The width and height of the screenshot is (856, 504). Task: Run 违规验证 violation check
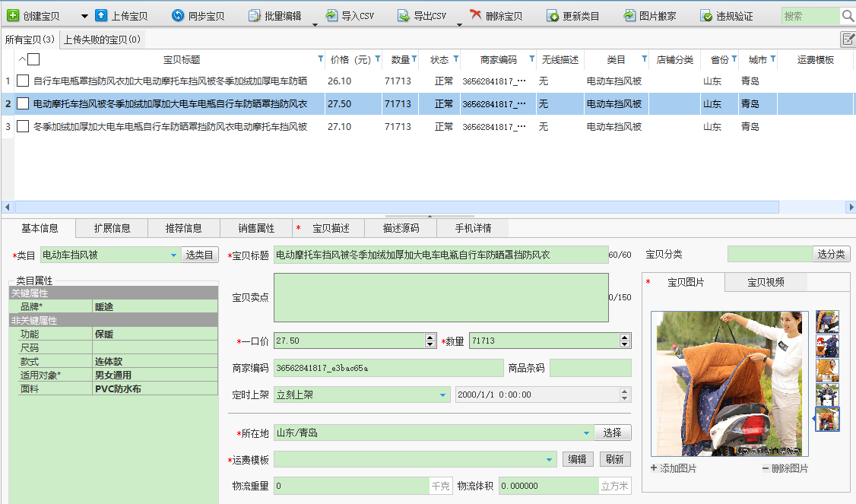tap(706, 16)
